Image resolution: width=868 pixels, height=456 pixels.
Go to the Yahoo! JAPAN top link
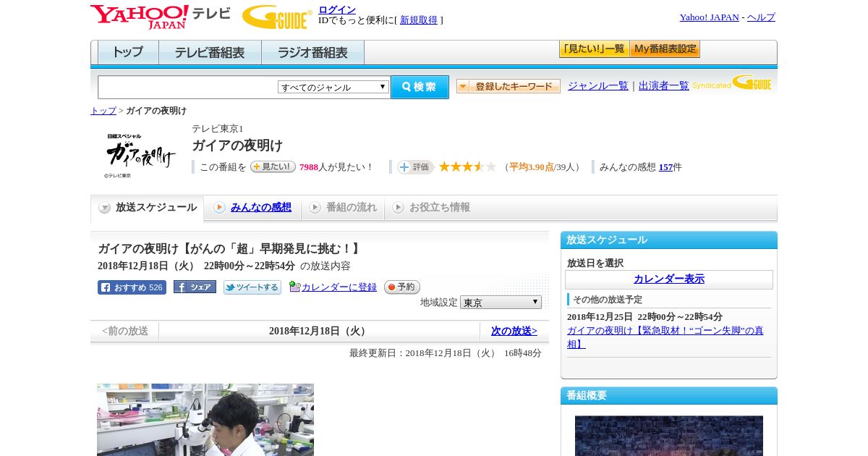tap(709, 17)
